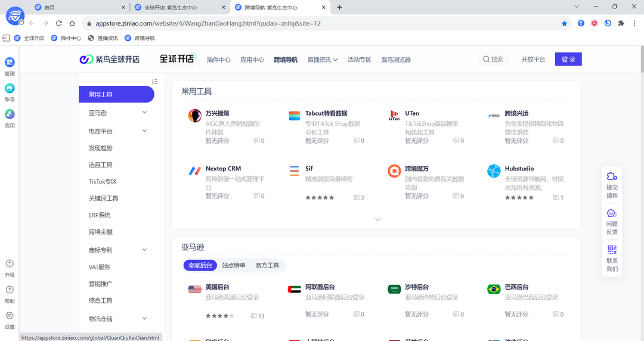Open the 账号 sidebar icon
This screenshot has height=341, width=644.
(x=10, y=88)
